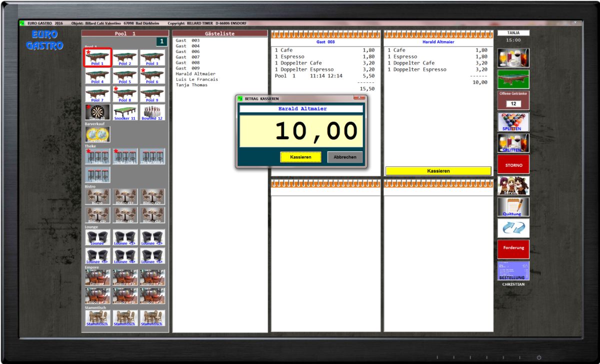Click yellow Kassieren button in dialog
600x364 pixels.
click(300, 157)
